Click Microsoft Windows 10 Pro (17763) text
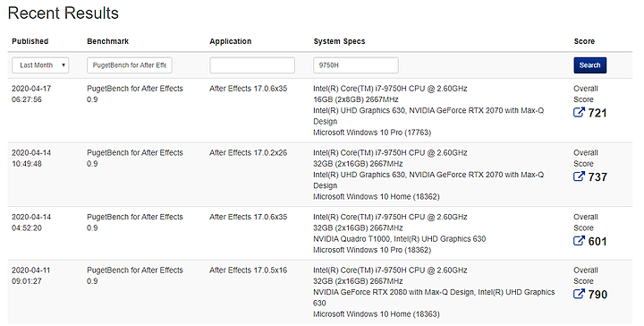The height and width of the screenshot is (326, 644). (x=372, y=133)
